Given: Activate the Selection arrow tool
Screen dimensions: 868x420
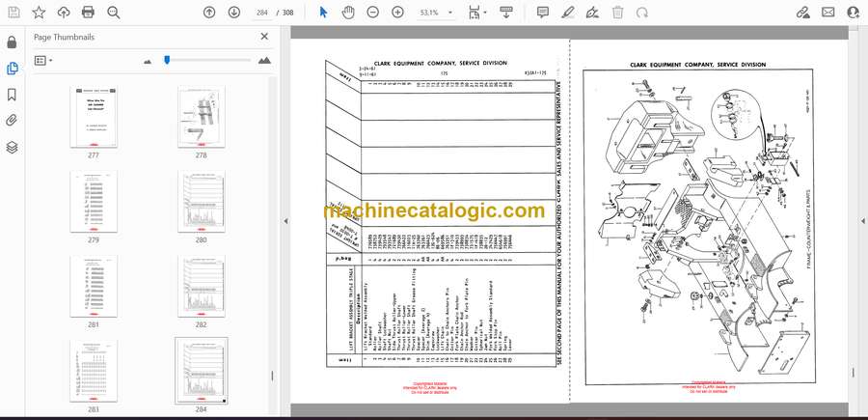Looking at the screenshot, I should pyautogui.click(x=323, y=13).
